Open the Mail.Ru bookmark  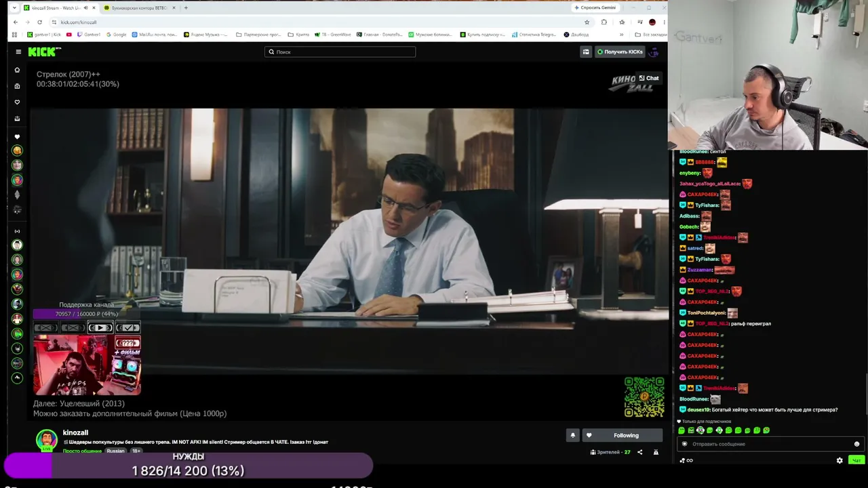(155, 35)
